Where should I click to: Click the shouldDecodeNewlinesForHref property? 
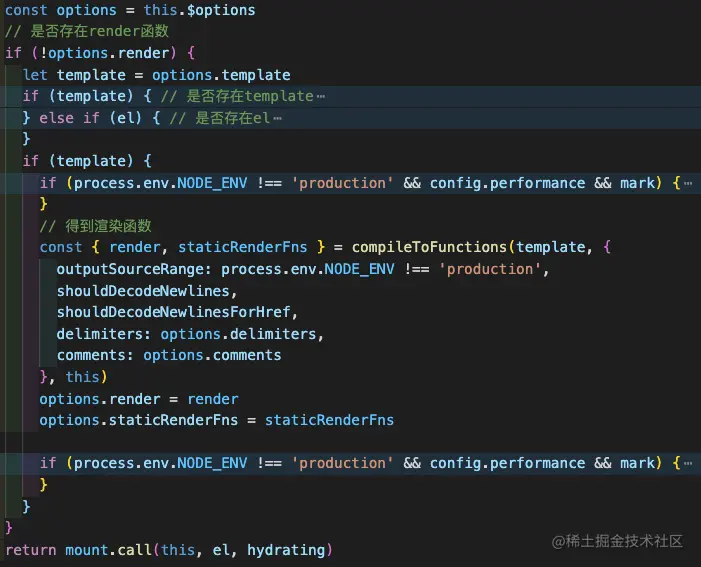click(173, 312)
